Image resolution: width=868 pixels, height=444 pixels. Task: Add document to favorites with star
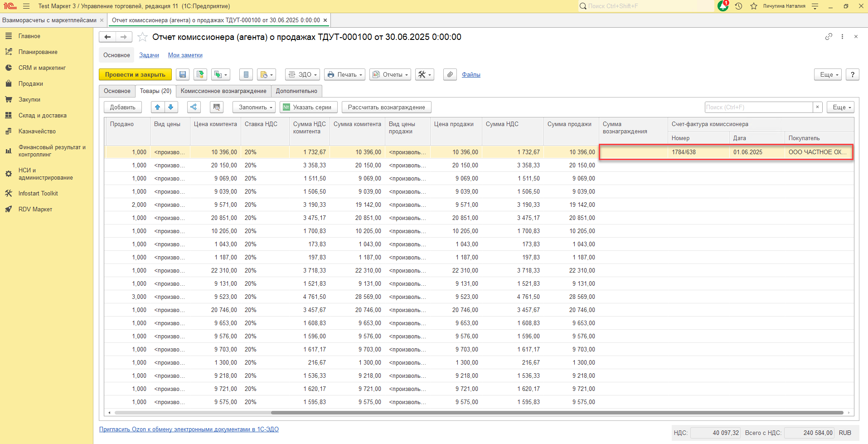[x=142, y=37]
